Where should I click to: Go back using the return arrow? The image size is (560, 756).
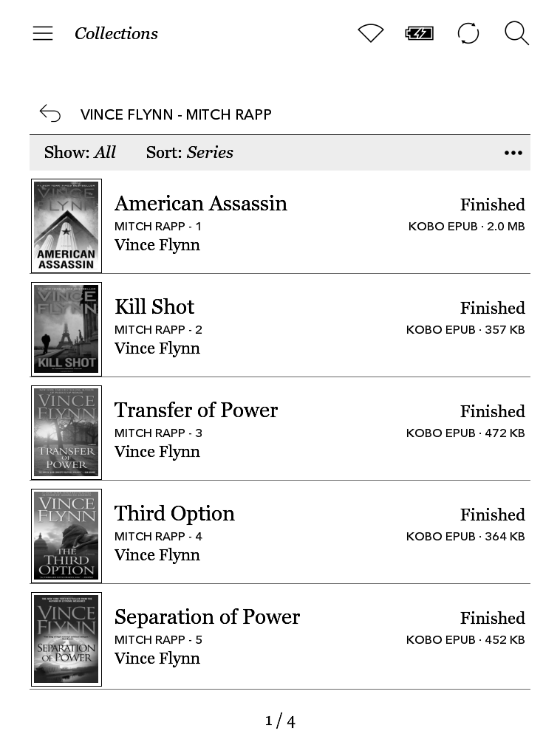coord(50,114)
